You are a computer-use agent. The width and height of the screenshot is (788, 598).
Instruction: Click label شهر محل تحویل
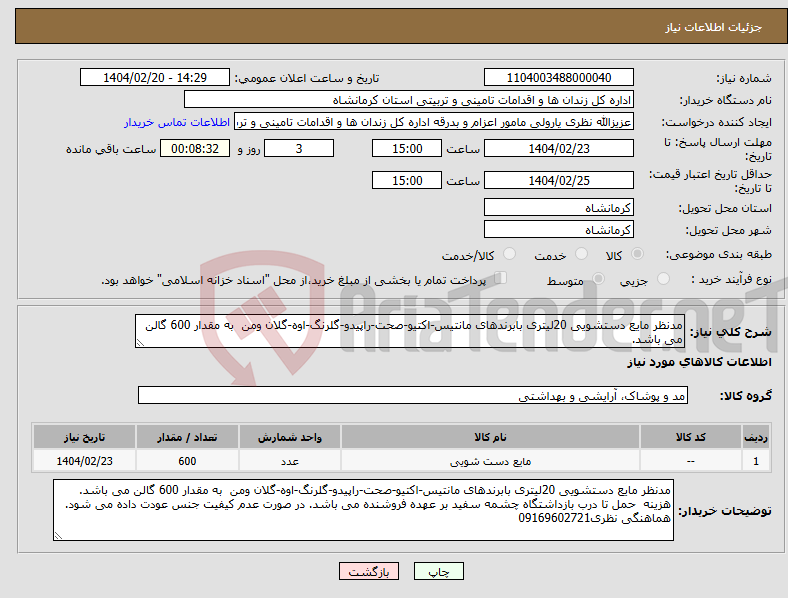tap(728, 230)
